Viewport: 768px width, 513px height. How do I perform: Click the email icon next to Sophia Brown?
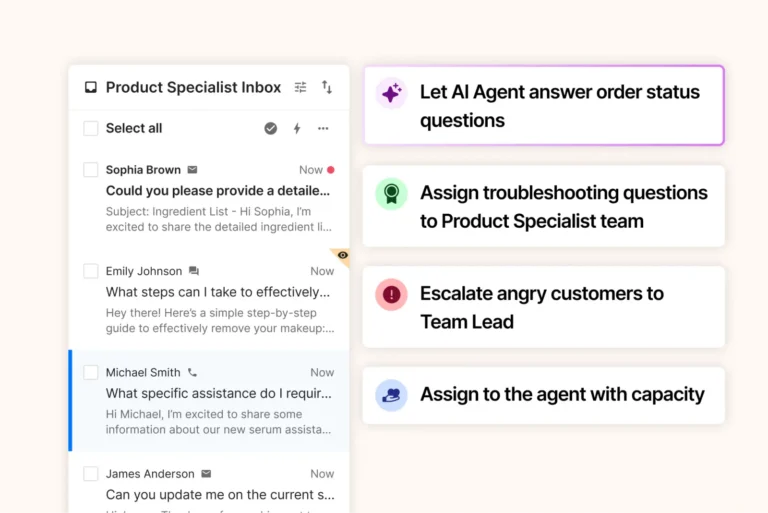pos(192,170)
